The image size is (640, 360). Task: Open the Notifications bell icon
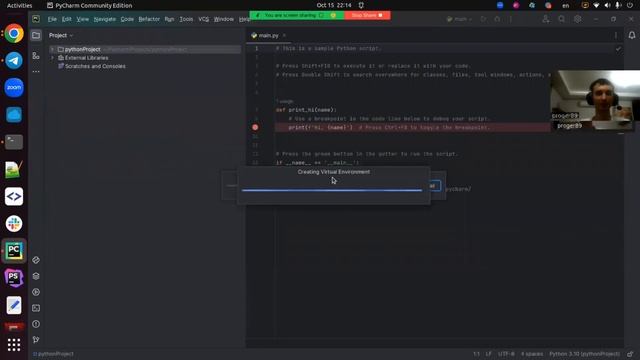point(632,36)
